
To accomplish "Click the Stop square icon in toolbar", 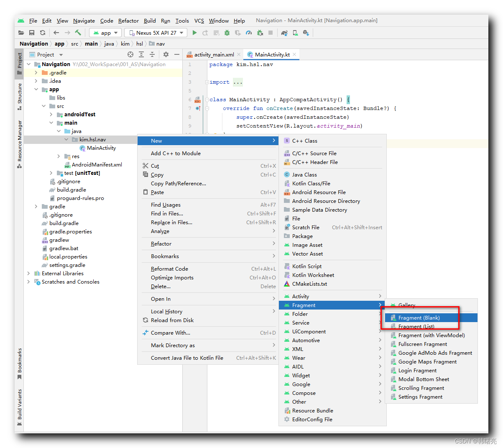I will tap(271, 33).
